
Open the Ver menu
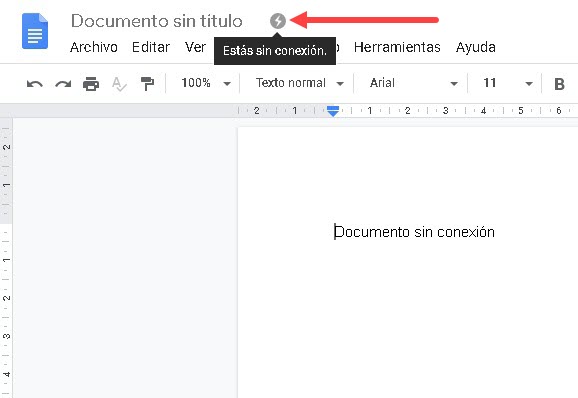(195, 47)
